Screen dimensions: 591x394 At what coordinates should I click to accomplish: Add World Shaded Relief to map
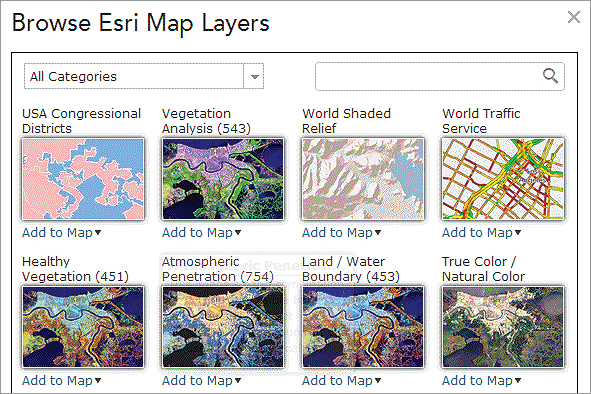[341, 233]
